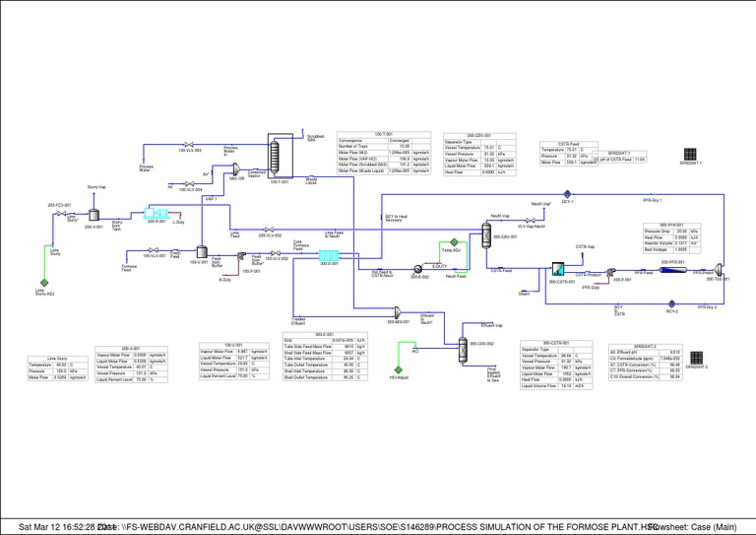
Task: Select the 300-E-001 heat exchanger
Action: coord(329,256)
